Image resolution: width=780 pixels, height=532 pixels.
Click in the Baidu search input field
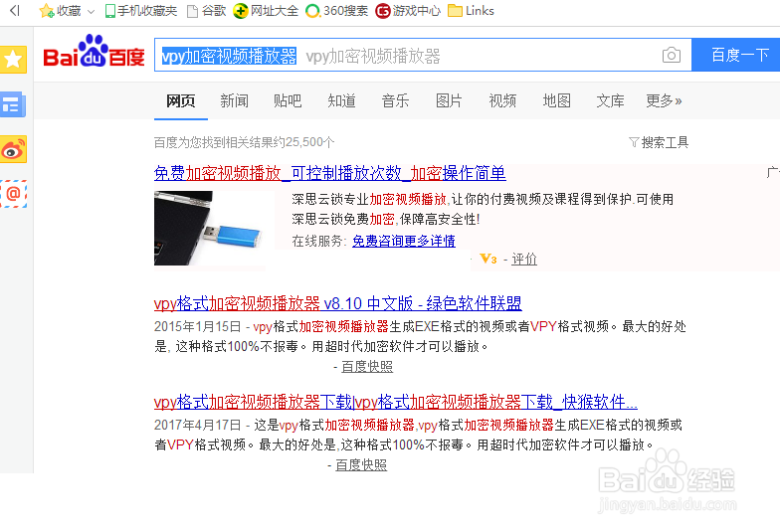423,56
